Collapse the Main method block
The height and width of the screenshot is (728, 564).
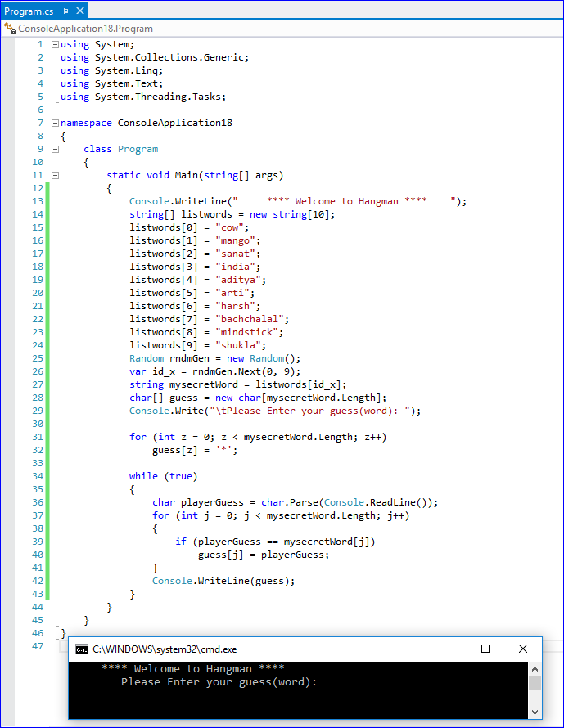(55, 175)
